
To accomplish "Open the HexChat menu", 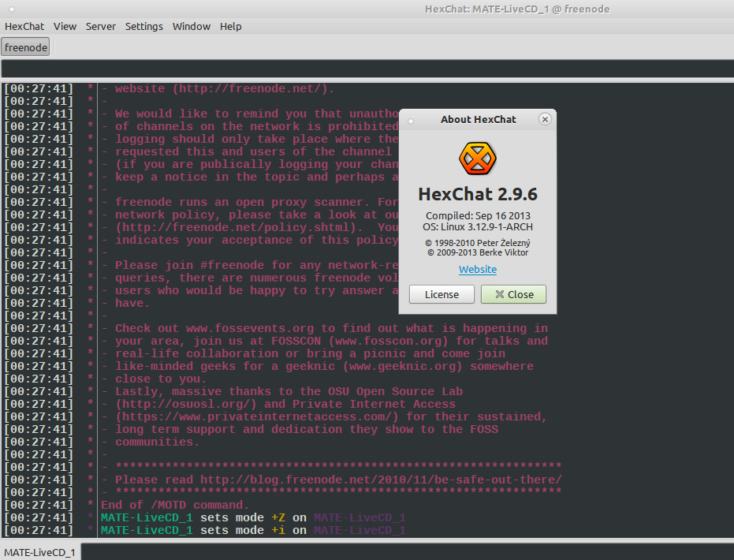I will point(24,26).
